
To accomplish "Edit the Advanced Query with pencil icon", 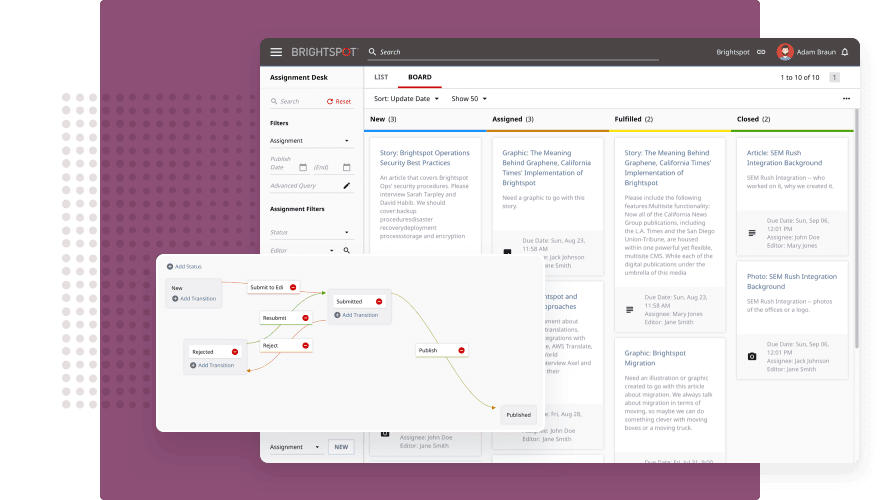I will tap(347, 186).
